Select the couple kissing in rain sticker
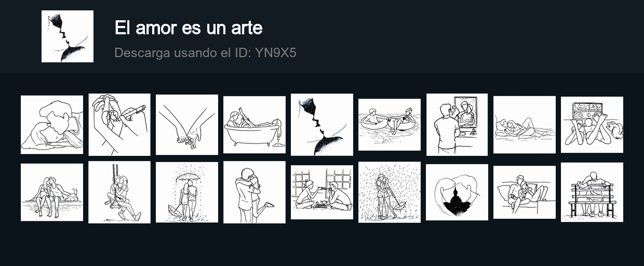 point(390,192)
